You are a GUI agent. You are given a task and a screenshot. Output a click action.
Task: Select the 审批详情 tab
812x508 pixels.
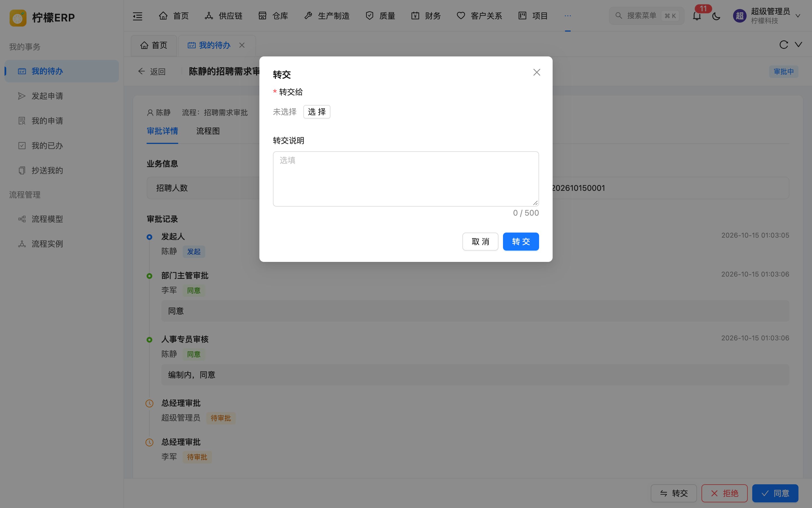coord(162,131)
